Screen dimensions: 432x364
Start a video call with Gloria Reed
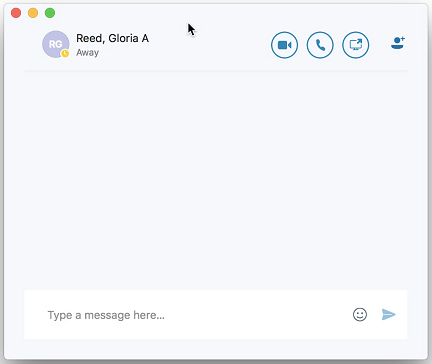pos(284,45)
